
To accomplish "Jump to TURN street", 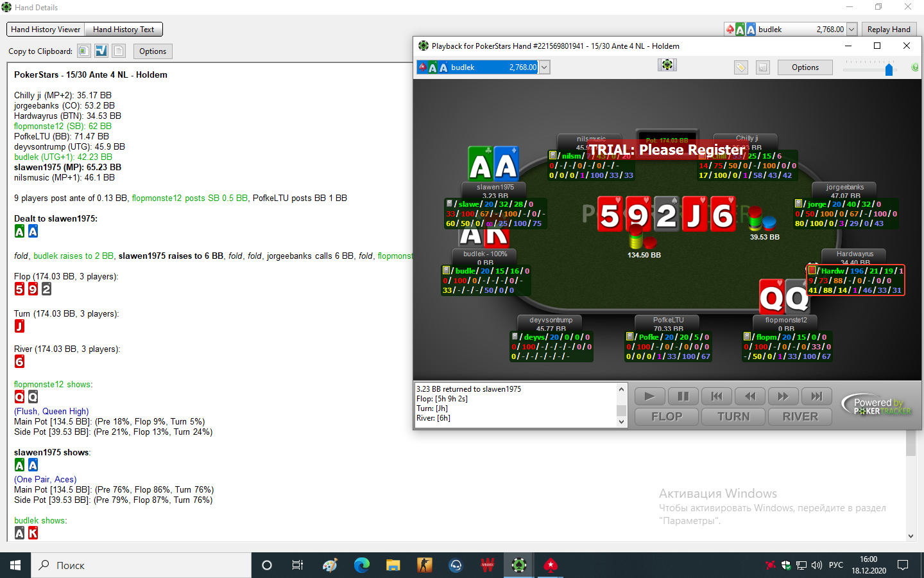I will (x=733, y=416).
